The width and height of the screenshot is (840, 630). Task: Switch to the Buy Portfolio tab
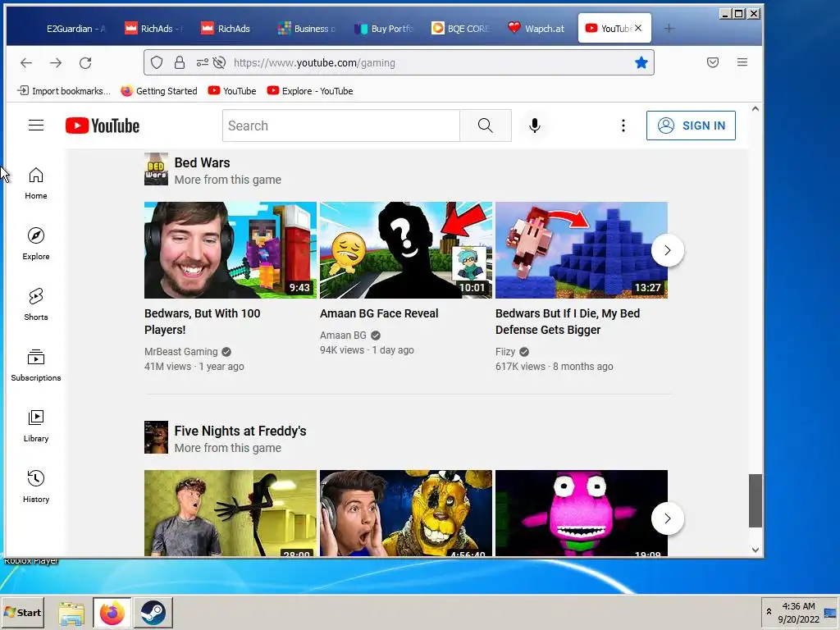pyautogui.click(x=386, y=29)
